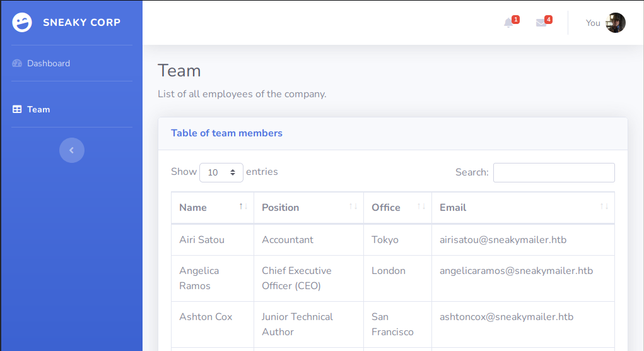Select the Team sidebar menu item

[x=38, y=109]
